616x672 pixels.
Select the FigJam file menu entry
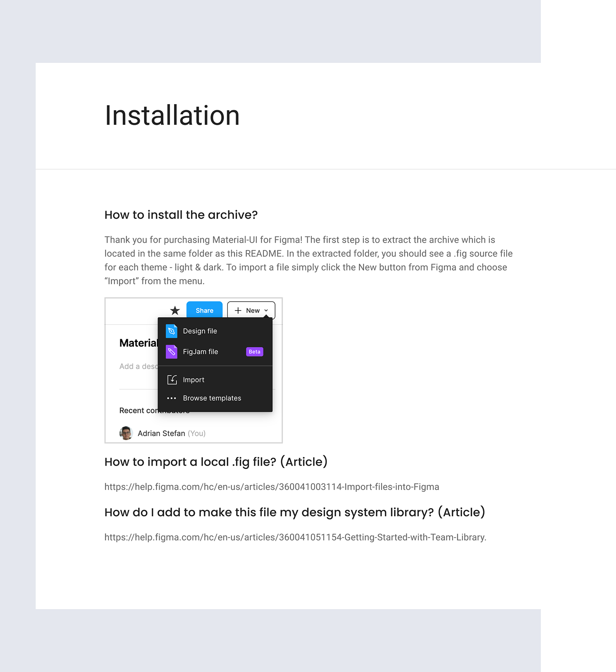(215, 351)
